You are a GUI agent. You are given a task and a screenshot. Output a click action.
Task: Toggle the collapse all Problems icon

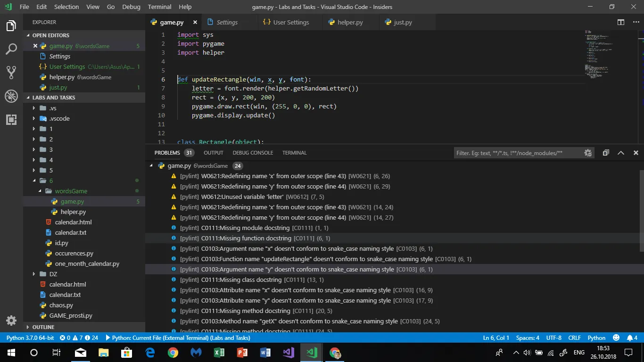pos(606,153)
